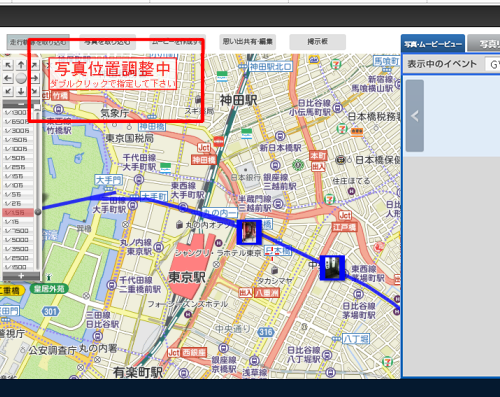Pan the map up with the arrow

point(21,65)
